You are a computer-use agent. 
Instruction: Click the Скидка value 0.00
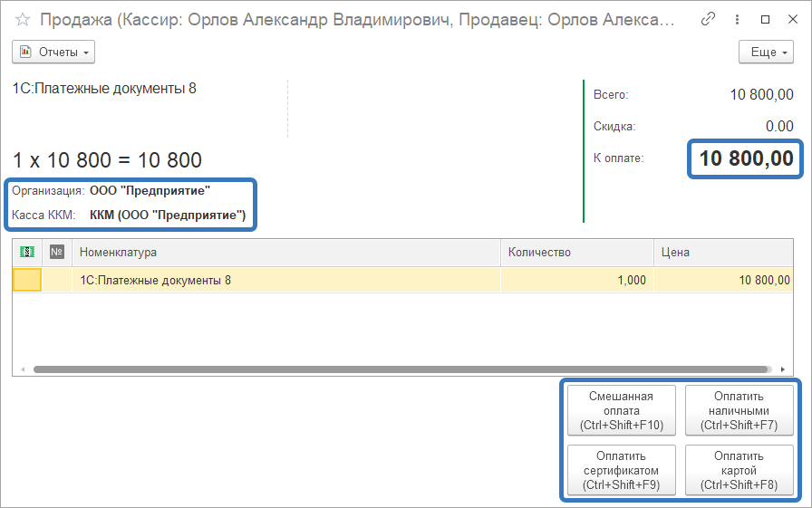click(779, 126)
